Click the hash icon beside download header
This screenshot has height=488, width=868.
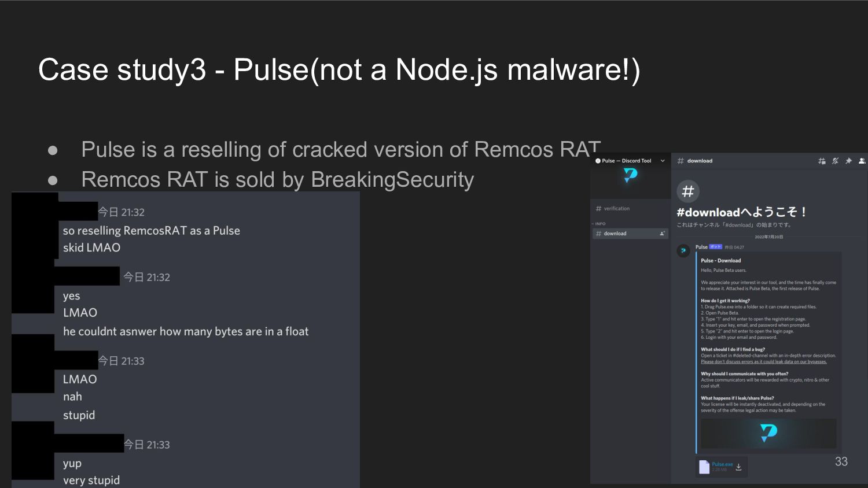[x=681, y=161]
